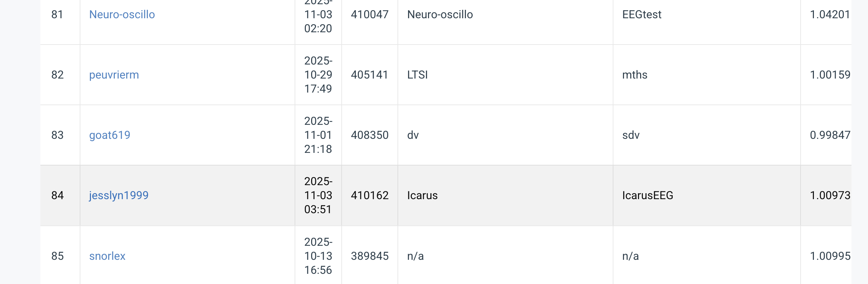
Task: Click the mths method name cell
Action: (x=634, y=75)
